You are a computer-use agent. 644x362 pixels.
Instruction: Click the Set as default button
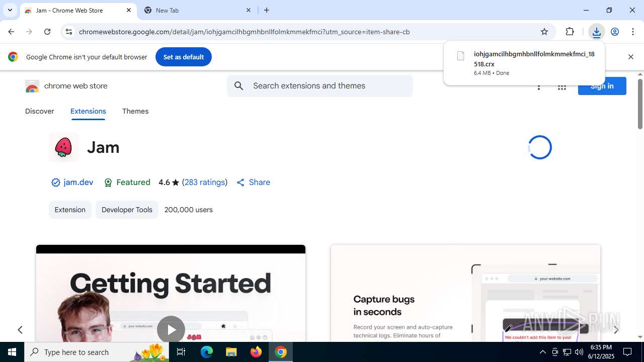(x=183, y=57)
